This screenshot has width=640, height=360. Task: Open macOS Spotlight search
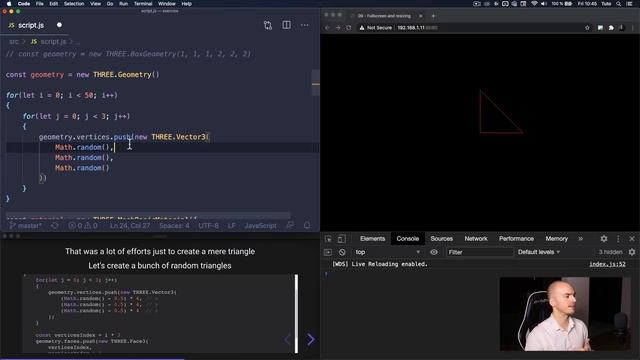(x=619, y=4)
